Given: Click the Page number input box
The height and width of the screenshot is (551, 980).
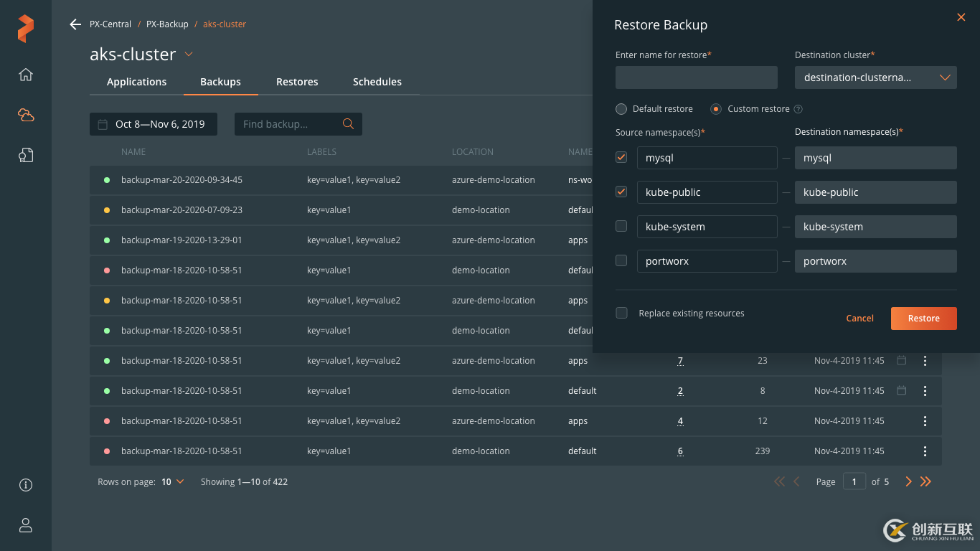Looking at the screenshot, I should pos(854,481).
